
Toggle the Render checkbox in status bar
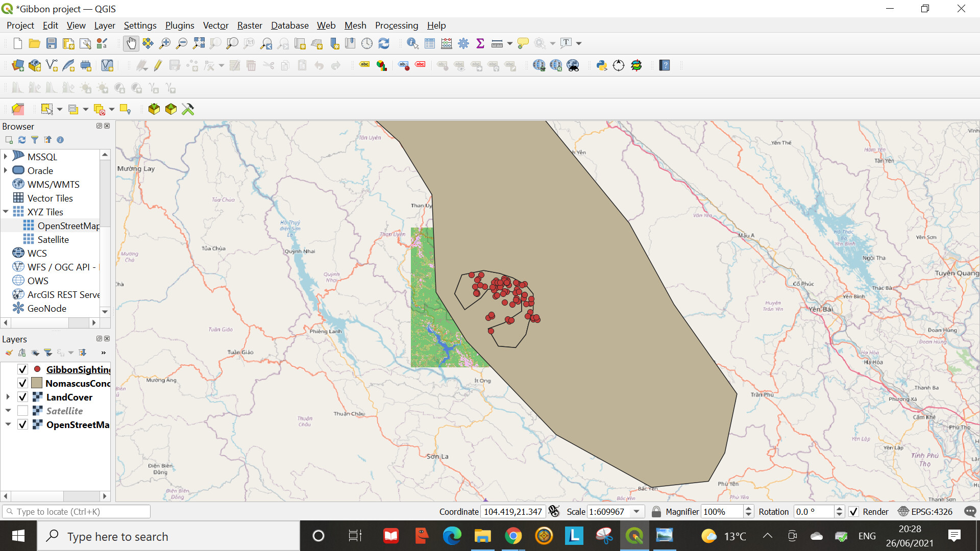(853, 512)
